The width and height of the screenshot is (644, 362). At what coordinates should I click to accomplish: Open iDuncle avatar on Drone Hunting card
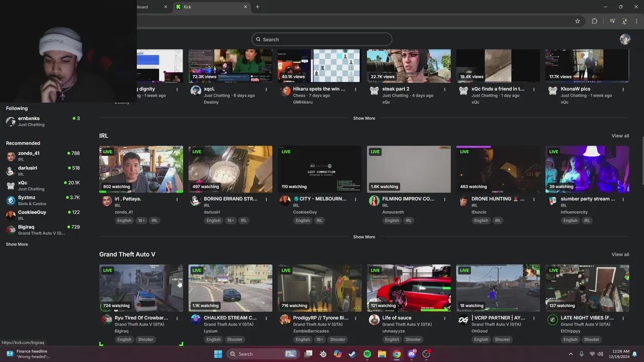click(x=463, y=201)
